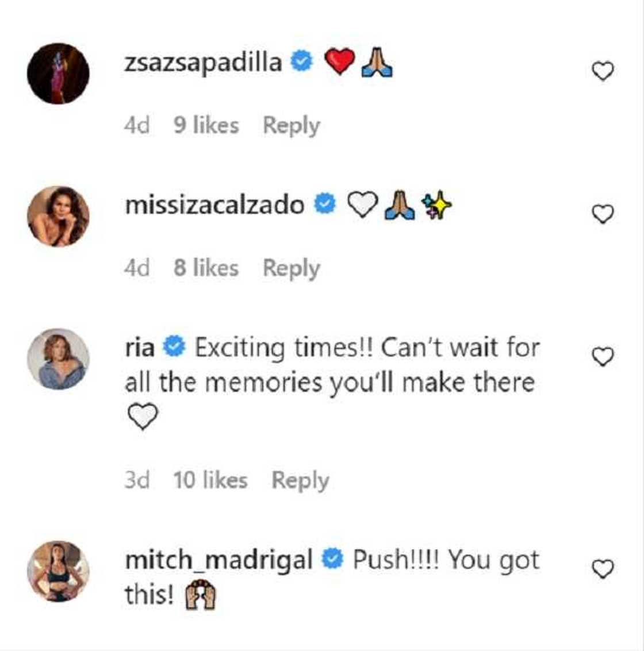The height and width of the screenshot is (651, 644).
Task: Click mitch_madrigal's blue verified badge
Action: pyautogui.click(x=332, y=558)
